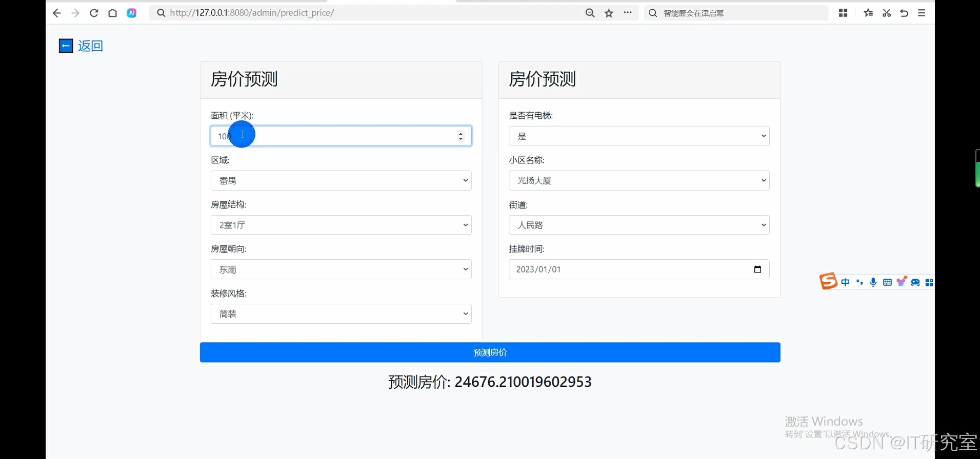The height and width of the screenshot is (459, 980).
Task: Click the 小区名称 label
Action: point(527,160)
